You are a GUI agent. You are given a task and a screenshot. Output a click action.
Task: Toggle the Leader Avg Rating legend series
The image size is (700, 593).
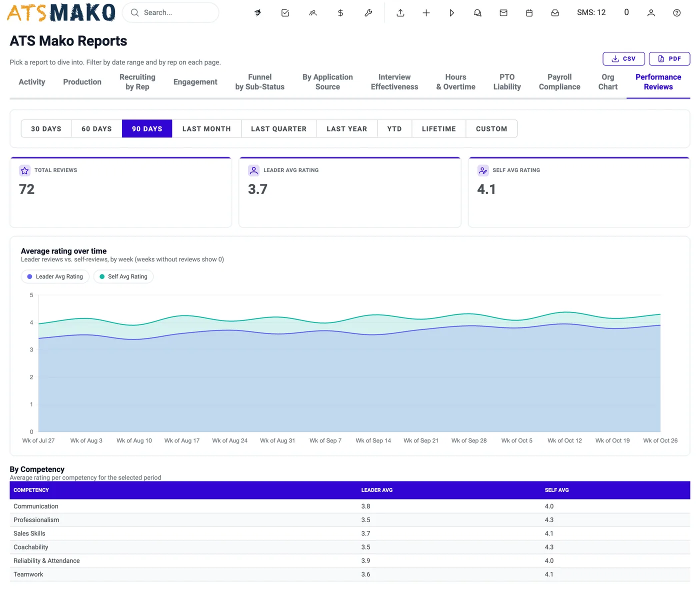pyautogui.click(x=55, y=276)
